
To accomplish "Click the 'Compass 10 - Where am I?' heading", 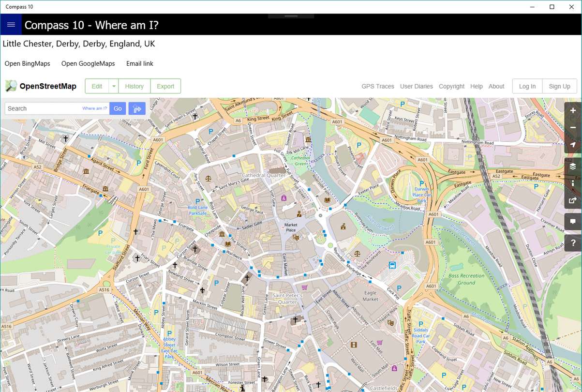I will tap(92, 25).
